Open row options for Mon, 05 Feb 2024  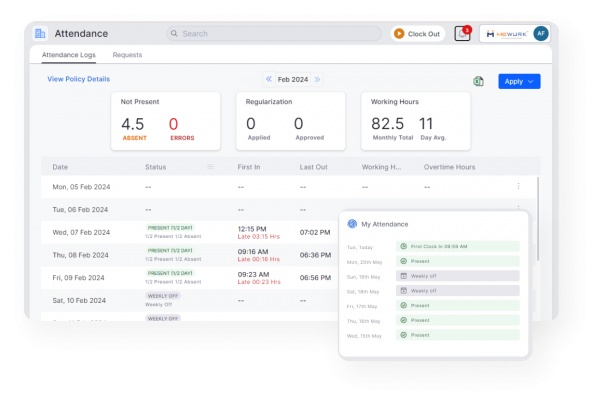[x=518, y=186]
